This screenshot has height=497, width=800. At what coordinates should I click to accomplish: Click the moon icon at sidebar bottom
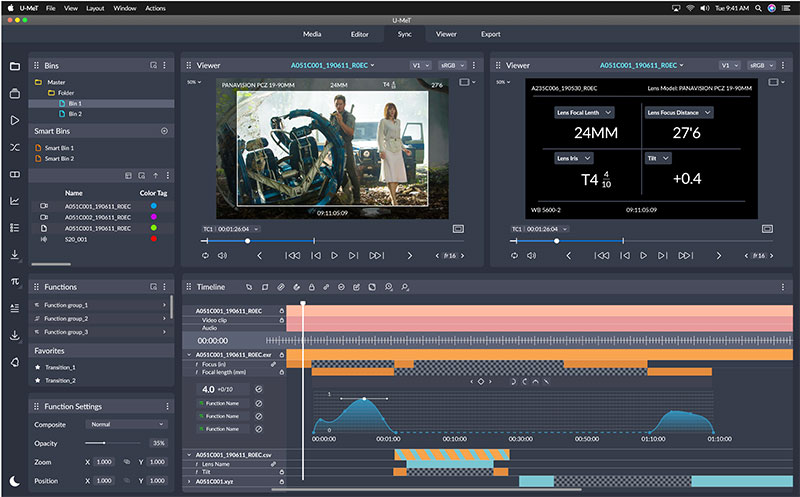[x=14, y=480]
